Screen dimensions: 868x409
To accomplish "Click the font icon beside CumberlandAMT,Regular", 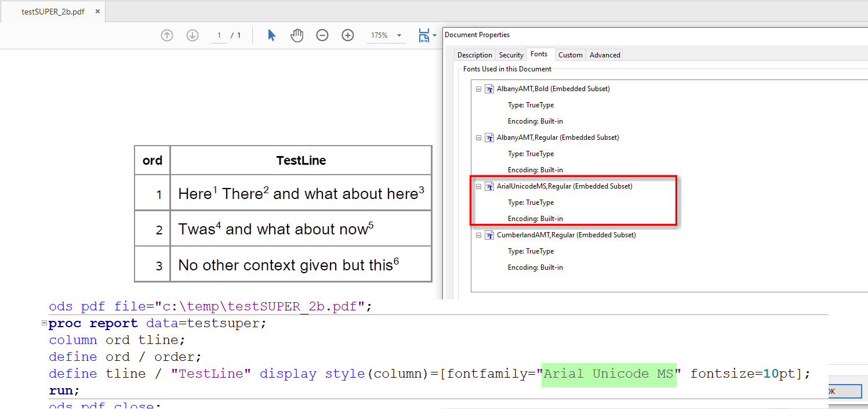I will click(489, 234).
